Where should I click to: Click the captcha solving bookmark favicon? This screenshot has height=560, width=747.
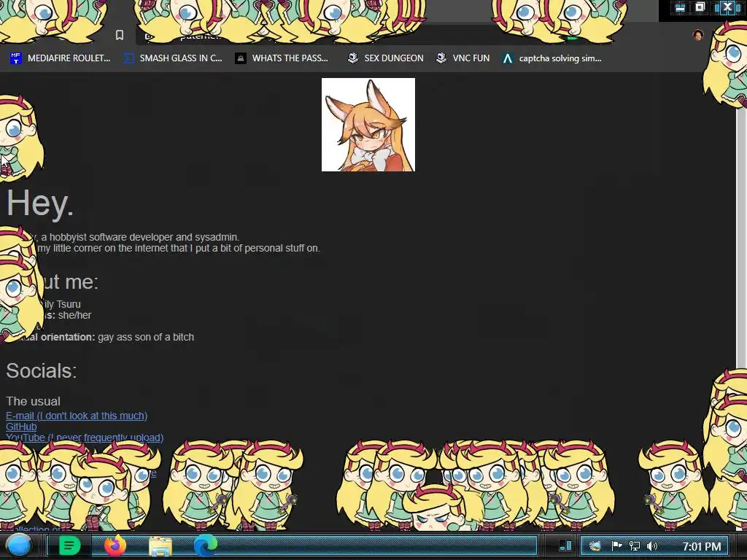[508, 58]
